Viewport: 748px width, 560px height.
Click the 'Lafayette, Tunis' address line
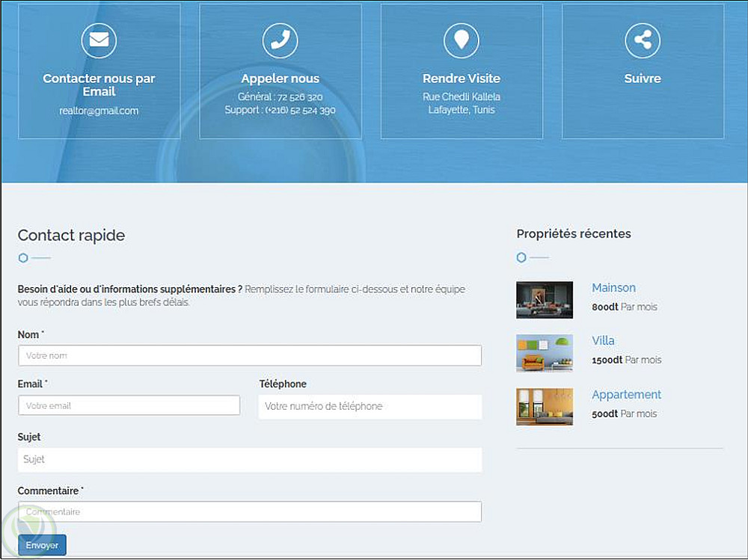tap(462, 110)
